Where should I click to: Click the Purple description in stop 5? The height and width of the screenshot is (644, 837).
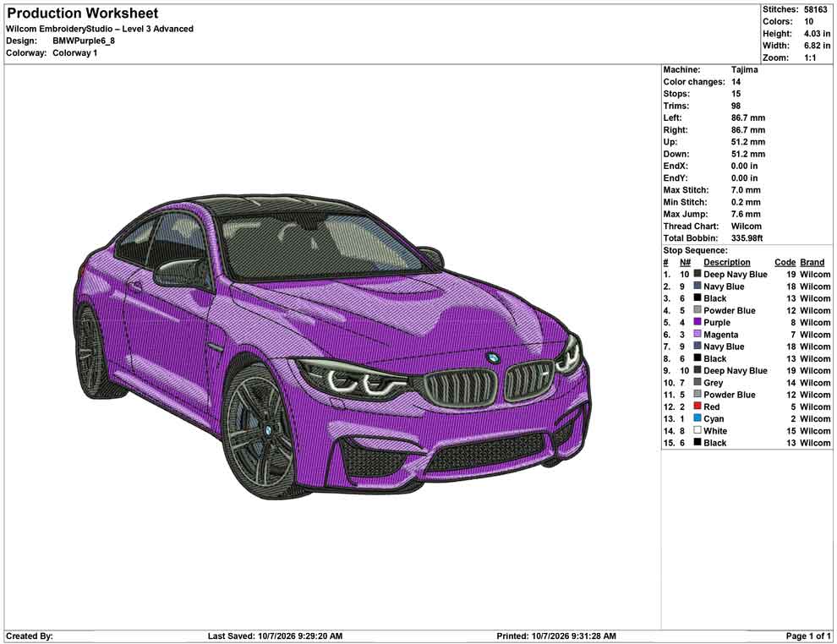716,322
